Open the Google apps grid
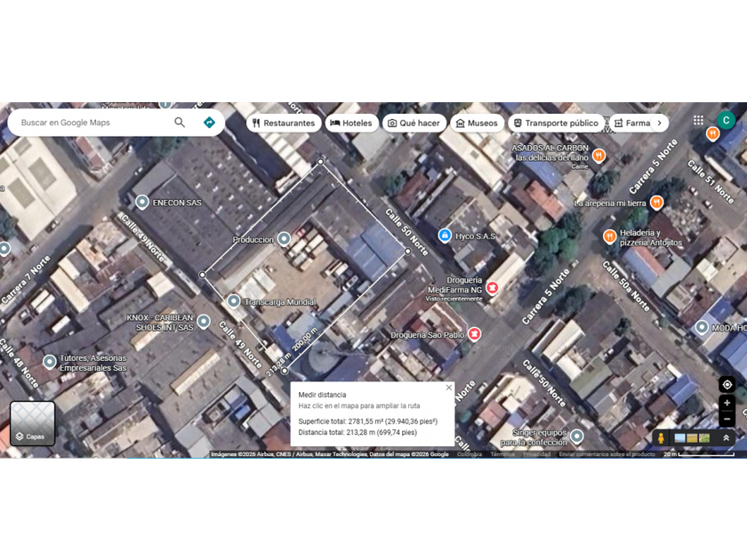This screenshot has height=560, width=747. (x=698, y=121)
